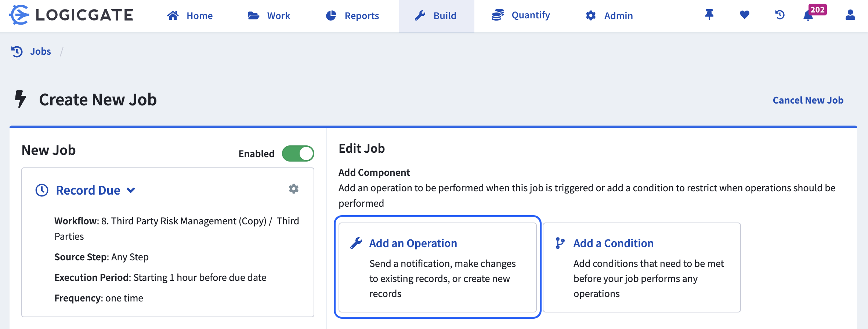The image size is (868, 329).
Task: Click the LogicGate logo icon
Action: pyautogui.click(x=19, y=15)
